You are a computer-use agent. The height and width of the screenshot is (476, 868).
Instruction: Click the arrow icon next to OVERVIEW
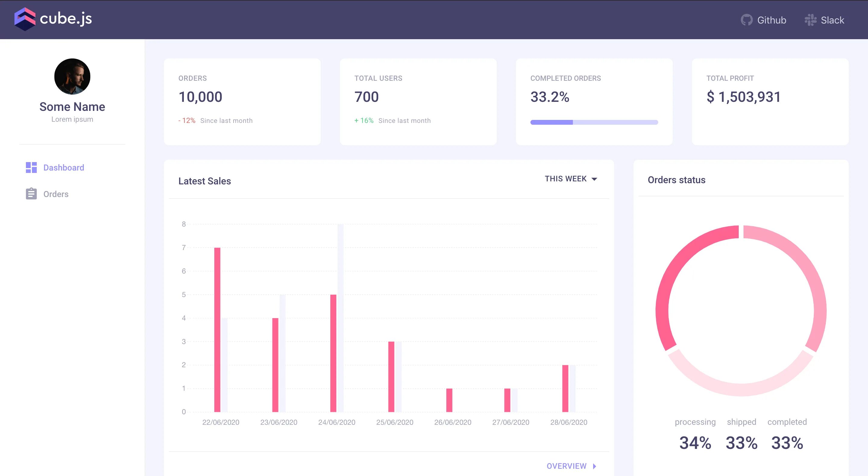coord(594,466)
